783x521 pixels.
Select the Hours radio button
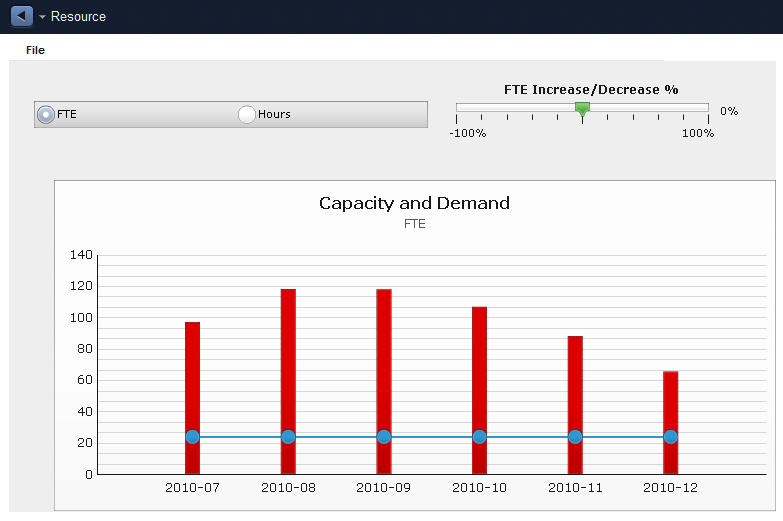point(247,114)
